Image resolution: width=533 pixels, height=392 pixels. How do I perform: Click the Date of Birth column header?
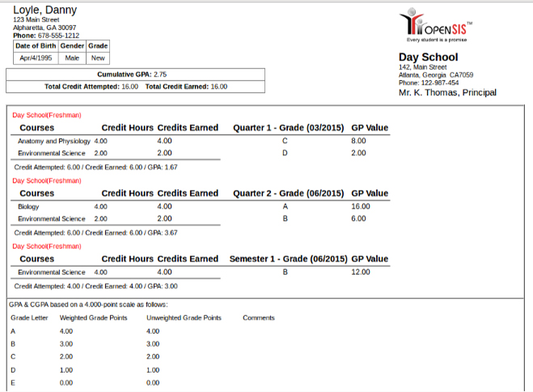37,46
